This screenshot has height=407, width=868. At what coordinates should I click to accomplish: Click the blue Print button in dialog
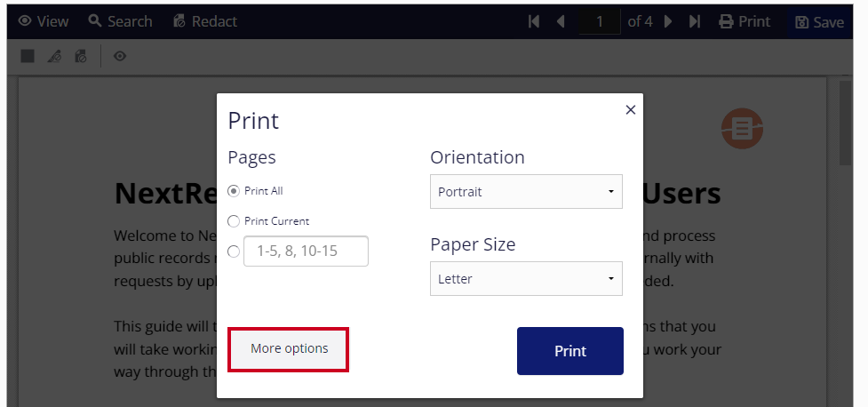570,351
